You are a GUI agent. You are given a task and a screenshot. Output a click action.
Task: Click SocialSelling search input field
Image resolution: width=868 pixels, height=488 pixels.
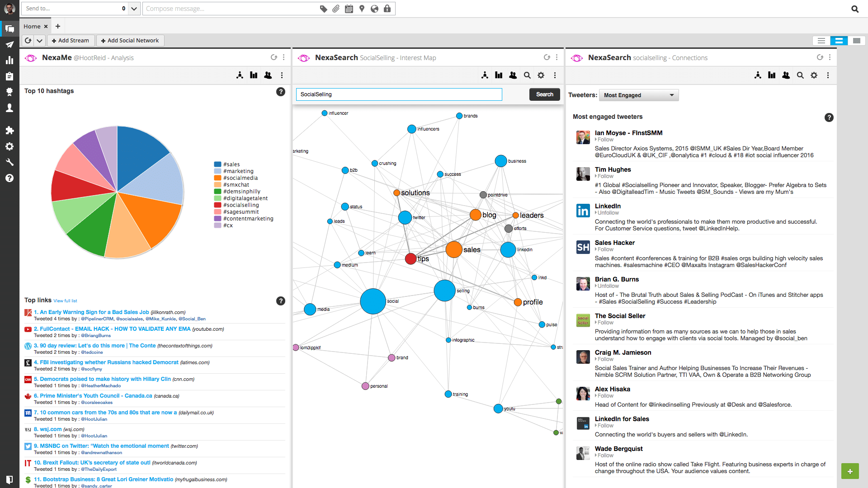(x=399, y=94)
